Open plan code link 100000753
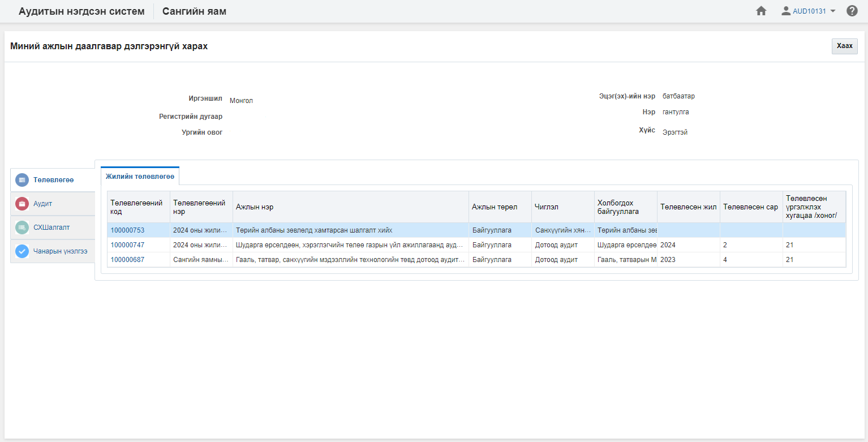The width and height of the screenshot is (868, 442). pyautogui.click(x=127, y=230)
